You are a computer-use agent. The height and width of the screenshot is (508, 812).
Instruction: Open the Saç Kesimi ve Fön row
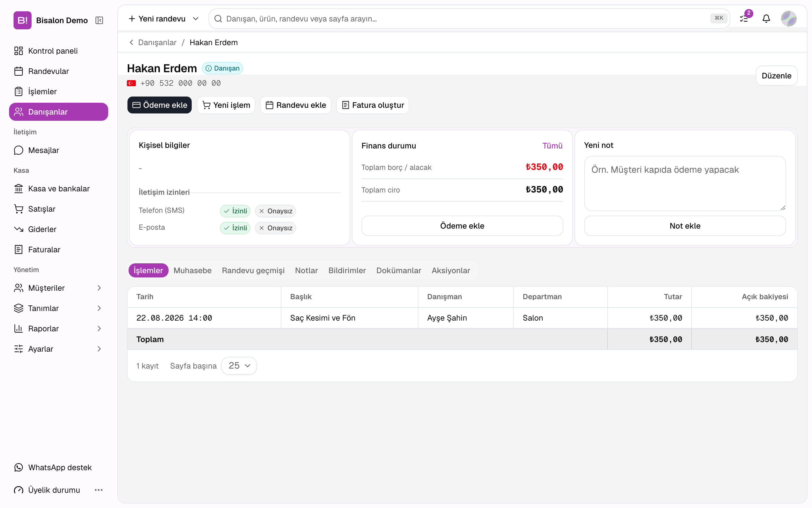[462, 318]
